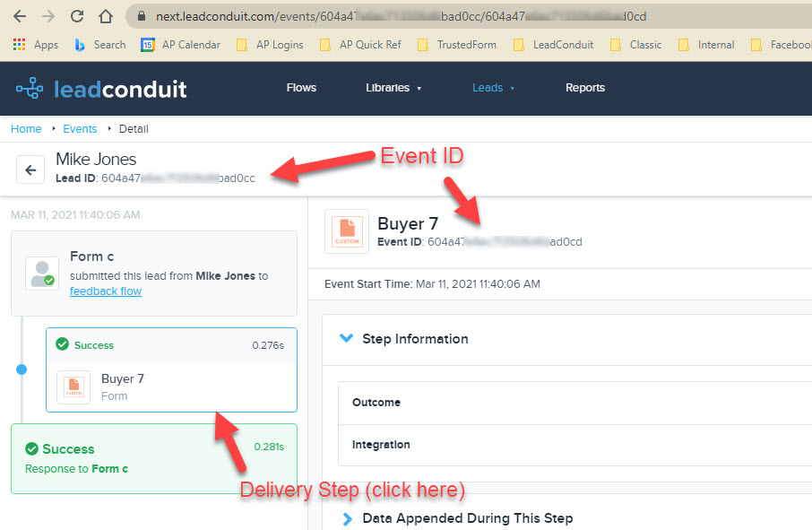Viewport: 812px width, 530px height.
Task: Expand Data Appended During This Step
Action: tap(348, 518)
